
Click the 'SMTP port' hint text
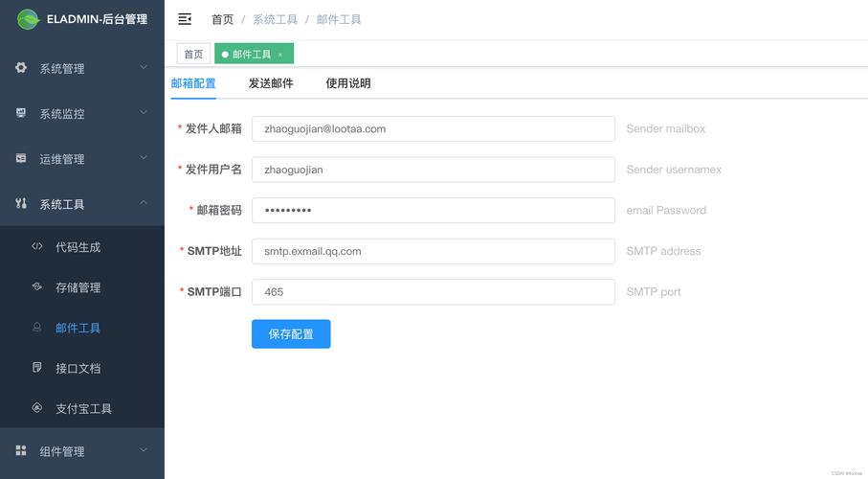[x=654, y=291]
